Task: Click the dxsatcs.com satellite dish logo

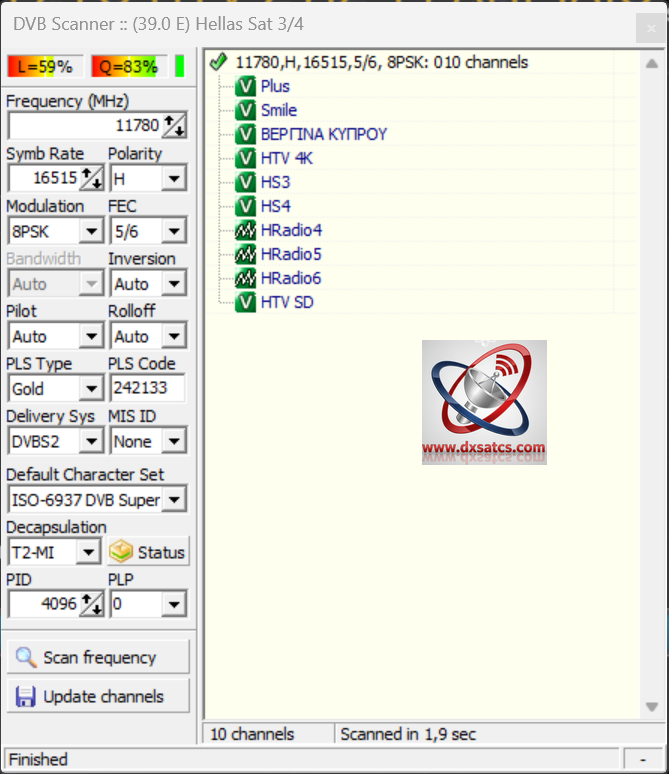Action: [484, 402]
